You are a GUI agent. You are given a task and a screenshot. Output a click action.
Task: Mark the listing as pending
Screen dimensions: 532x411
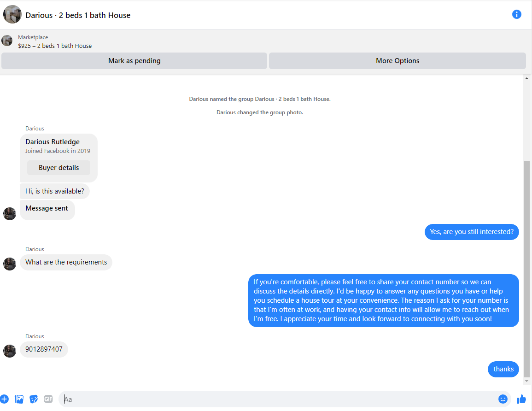[134, 61]
